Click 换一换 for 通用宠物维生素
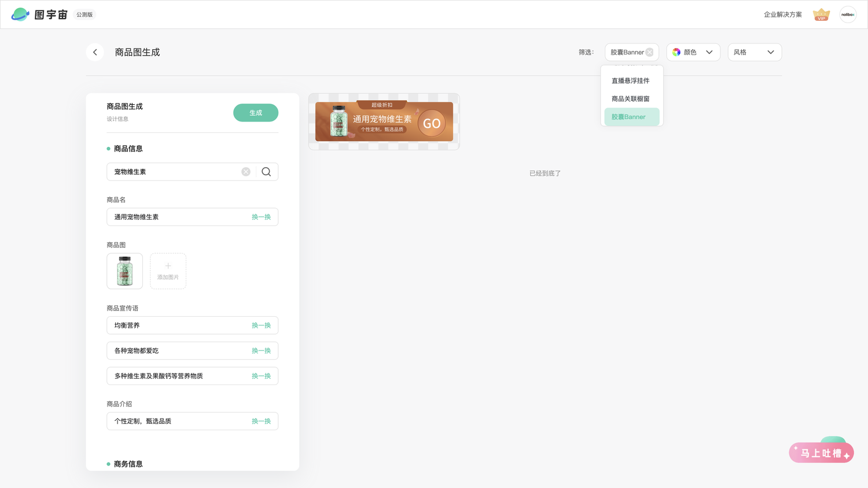 coord(261,217)
